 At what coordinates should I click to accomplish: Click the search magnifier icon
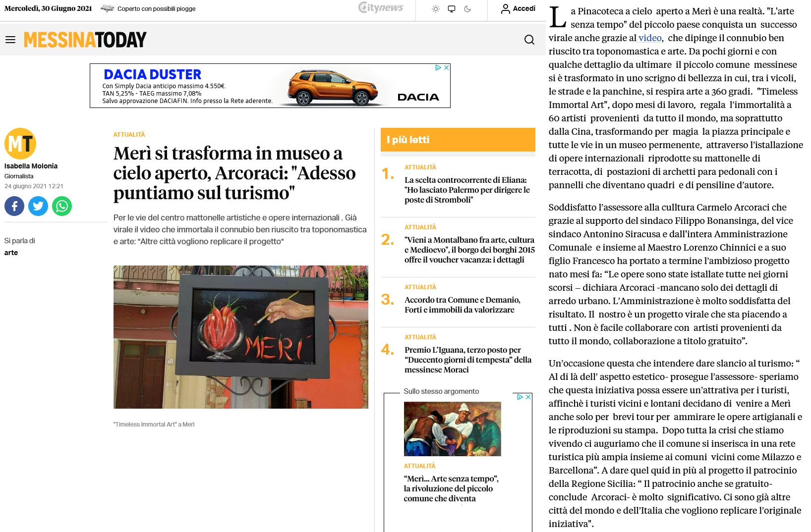pos(529,40)
